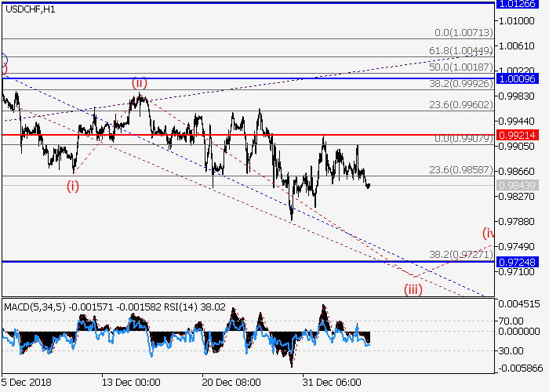Image resolution: width=549 pixels, height=392 pixels.
Task: Click the wave (iv) label at right edge
Action: click(488, 233)
